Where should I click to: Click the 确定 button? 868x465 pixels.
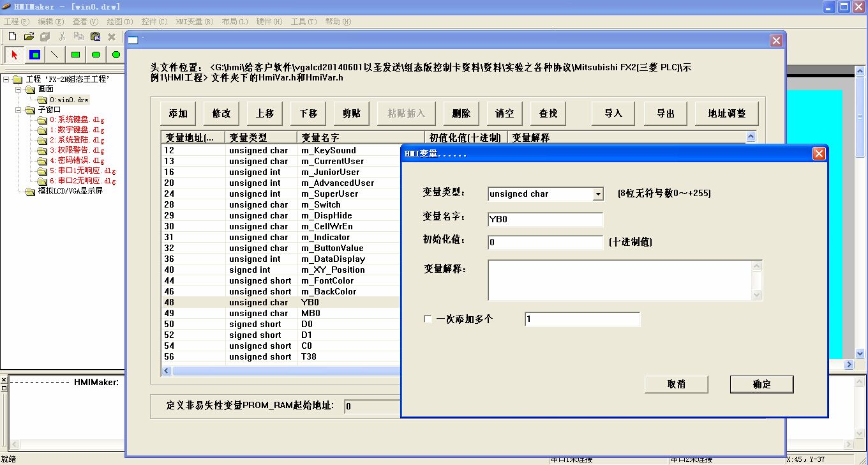click(761, 384)
